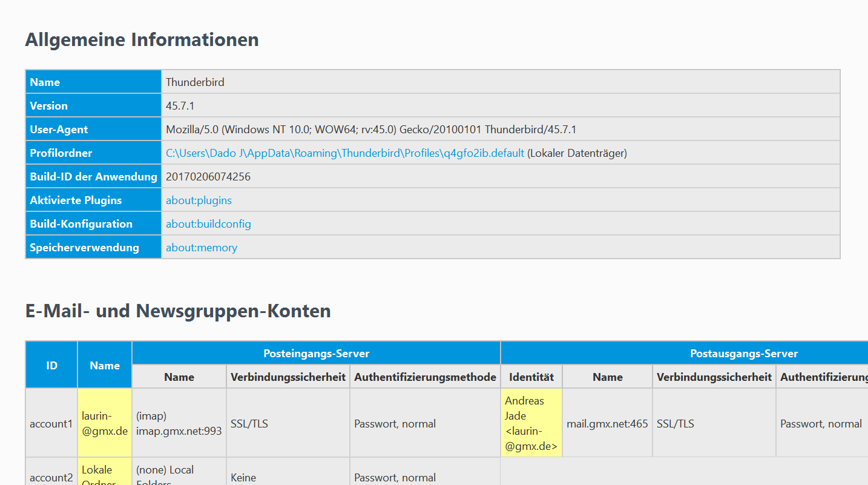
Task: Select the User-Agent string text
Action: (x=371, y=130)
